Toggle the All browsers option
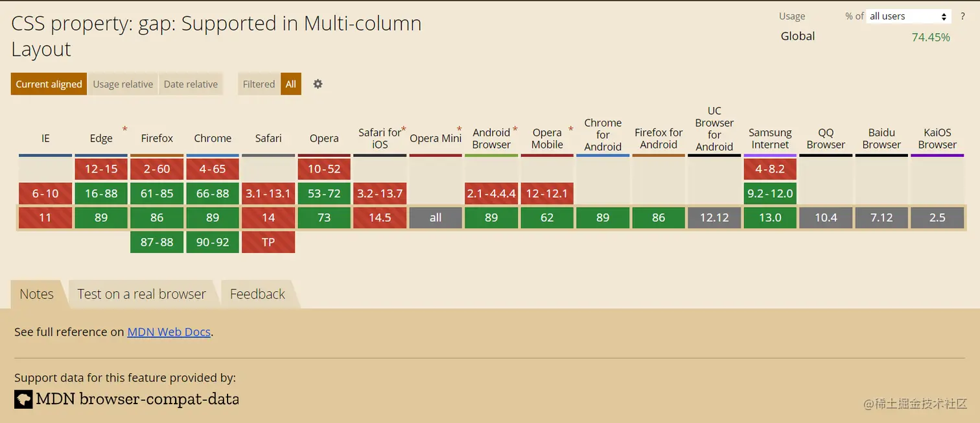Viewport: 980px width, 423px height. click(291, 84)
